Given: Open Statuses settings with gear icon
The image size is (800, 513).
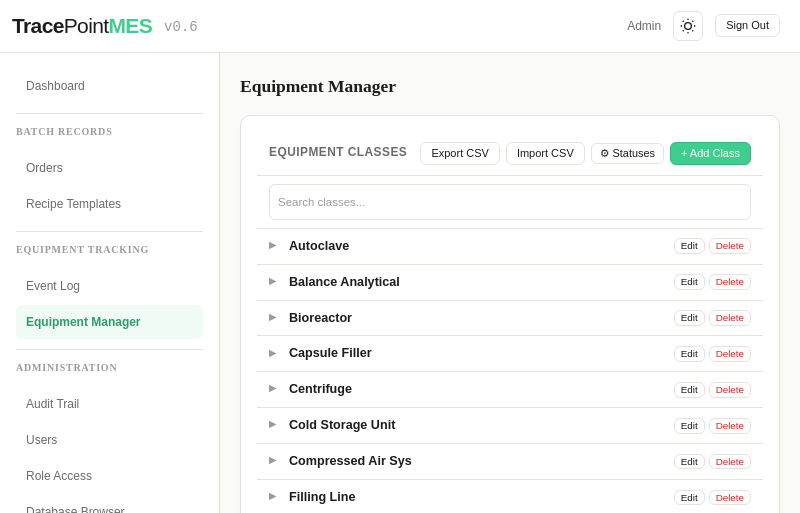Looking at the screenshot, I should 627,154.
